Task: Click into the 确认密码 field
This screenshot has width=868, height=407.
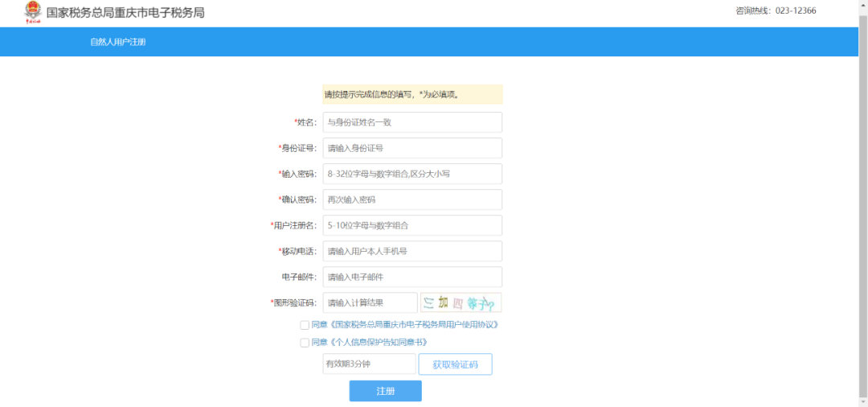Action: (x=412, y=200)
